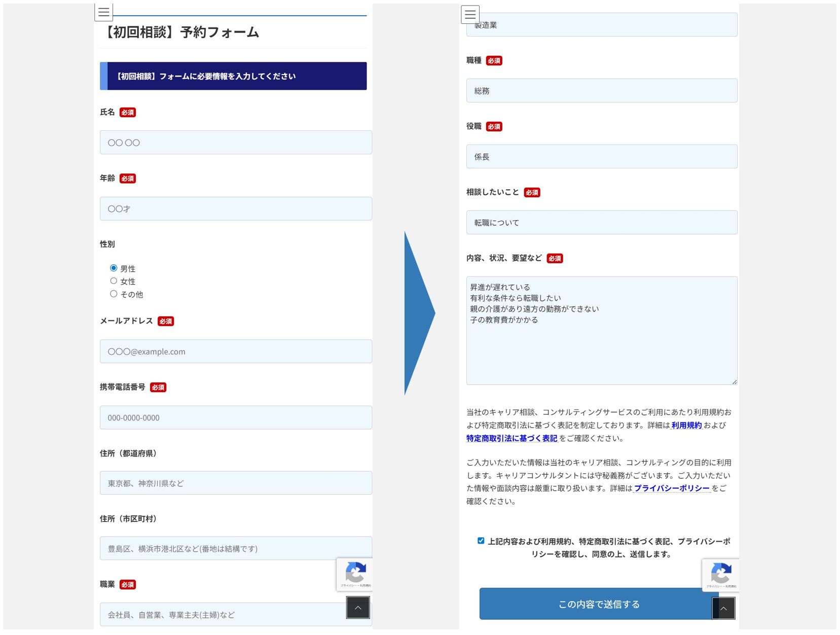Focus the 氏名 name input field

(x=236, y=143)
